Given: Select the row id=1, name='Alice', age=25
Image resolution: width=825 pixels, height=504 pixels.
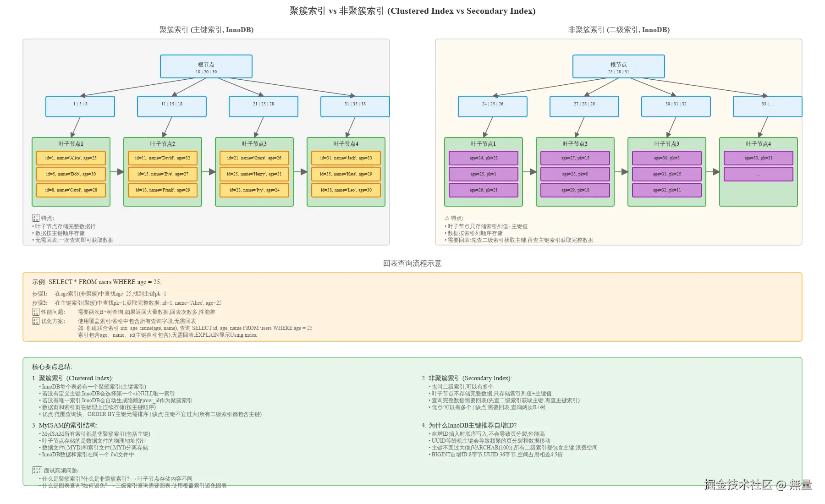Looking at the screenshot, I should (71, 158).
